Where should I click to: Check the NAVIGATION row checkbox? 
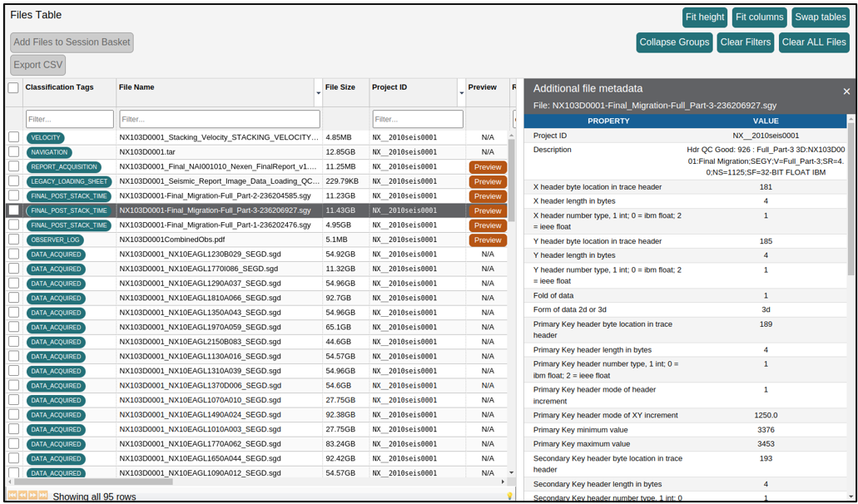pos(13,152)
